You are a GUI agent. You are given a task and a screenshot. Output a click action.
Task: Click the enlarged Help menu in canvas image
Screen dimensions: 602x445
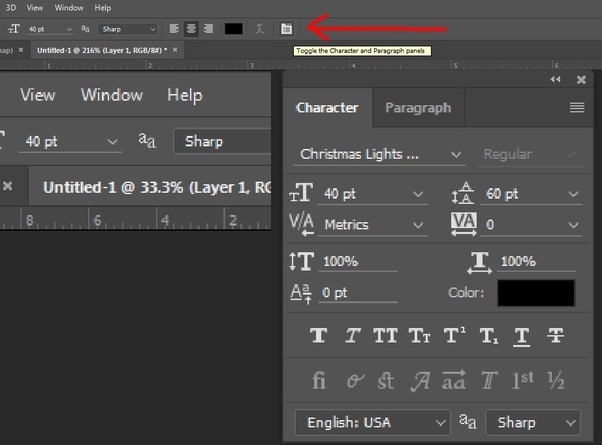tap(185, 95)
